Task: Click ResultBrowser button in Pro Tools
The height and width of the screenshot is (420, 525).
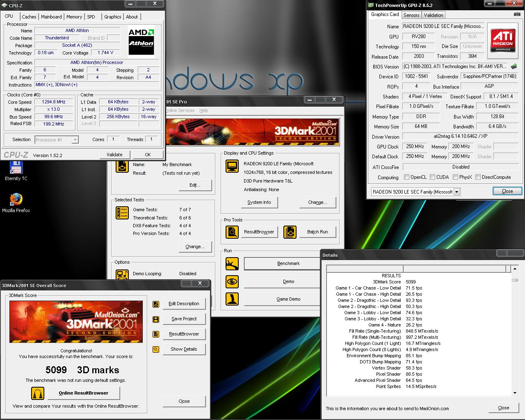Action: [259, 232]
